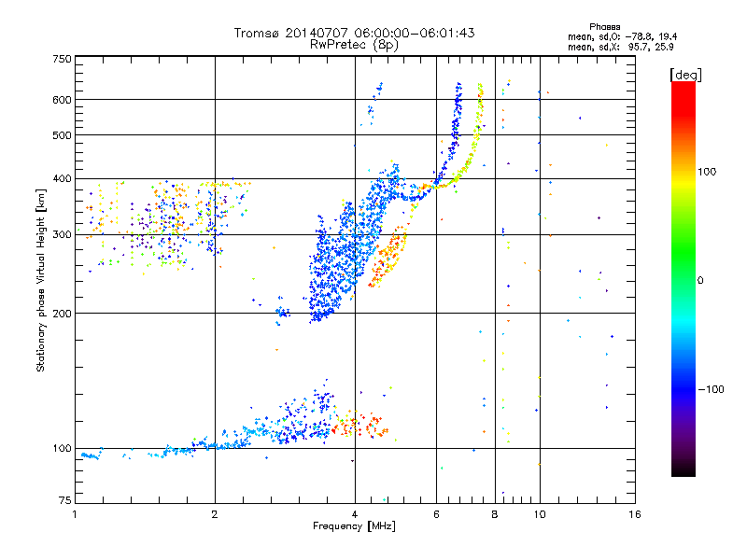Click the orange sporadic echoes near 4 MHz, 110 km
Viewport: 747px width, 560px height.
click(x=359, y=424)
